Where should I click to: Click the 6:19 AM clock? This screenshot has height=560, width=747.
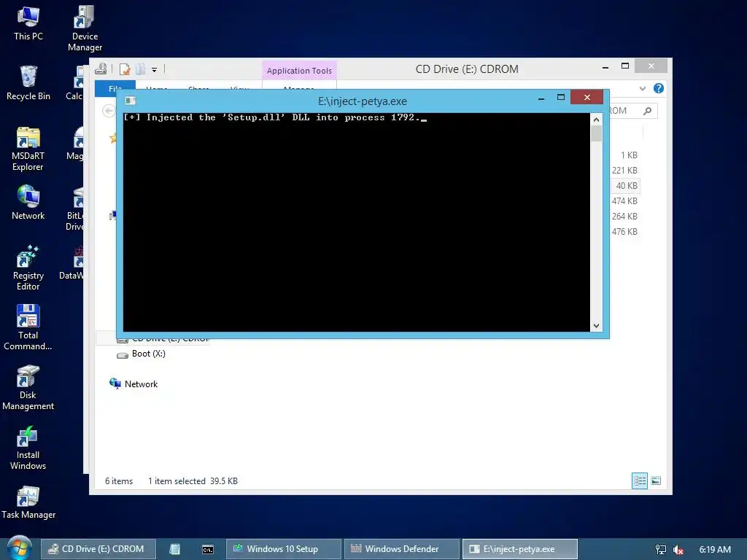715,550
